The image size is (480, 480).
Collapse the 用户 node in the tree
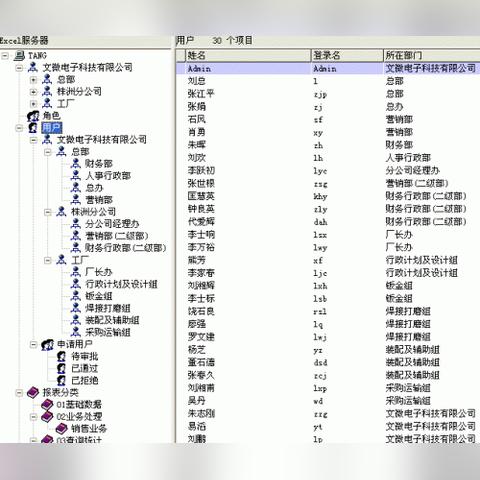[19, 128]
